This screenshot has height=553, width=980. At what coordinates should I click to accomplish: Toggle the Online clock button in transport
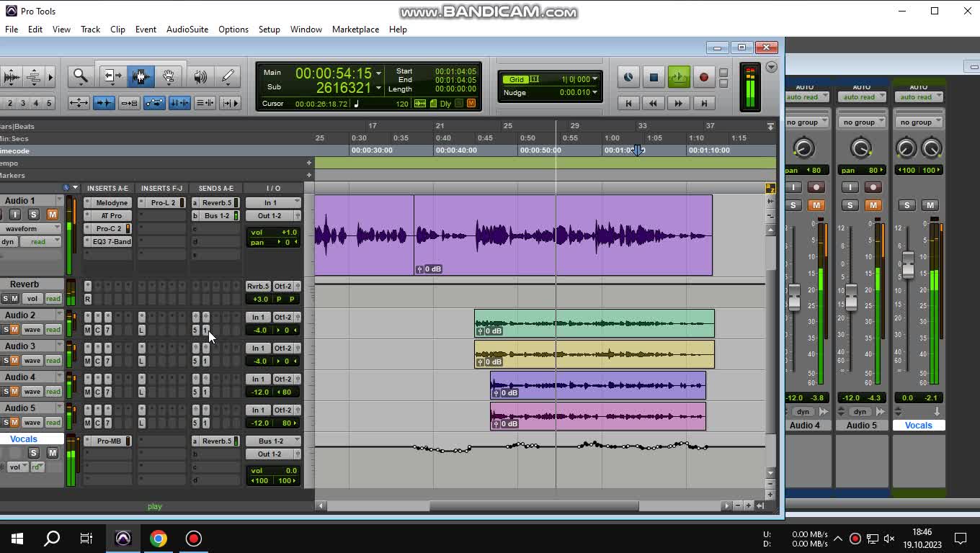click(628, 77)
